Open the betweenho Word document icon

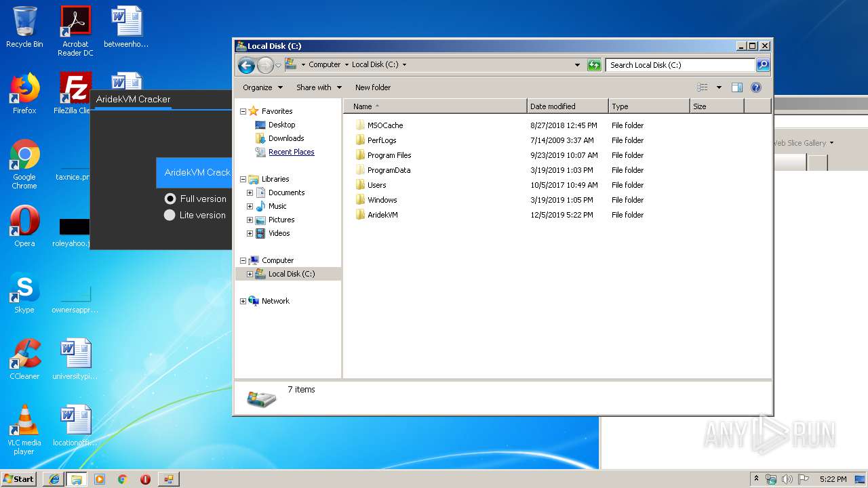point(126,28)
